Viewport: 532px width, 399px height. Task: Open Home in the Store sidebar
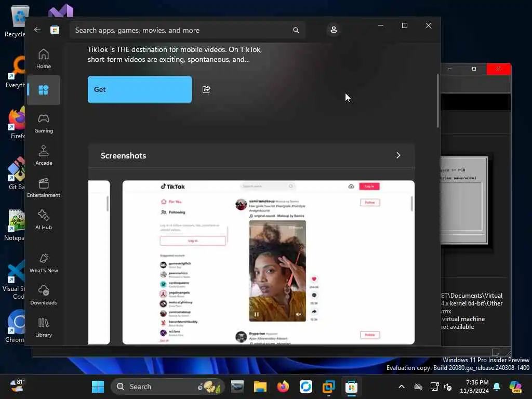(x=44, y=59)
